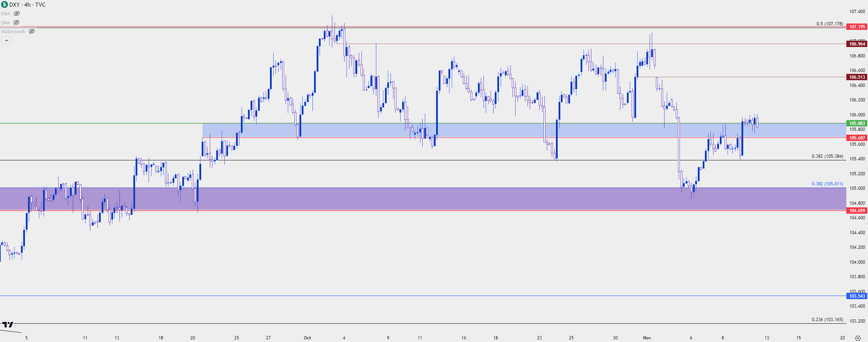868x342 pixels.
Task: Click the Oct label on time axis
Action: 307,338
